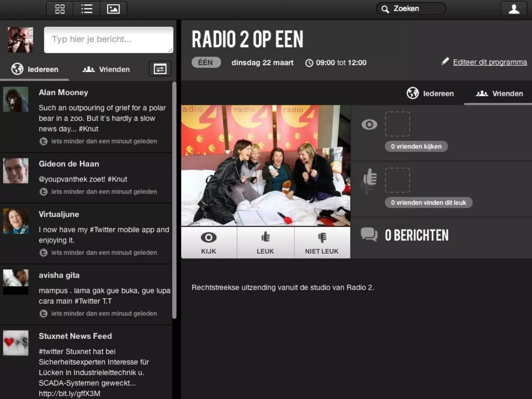Open feed filter settings icon
Screen dimensions: 532x399
160,69
